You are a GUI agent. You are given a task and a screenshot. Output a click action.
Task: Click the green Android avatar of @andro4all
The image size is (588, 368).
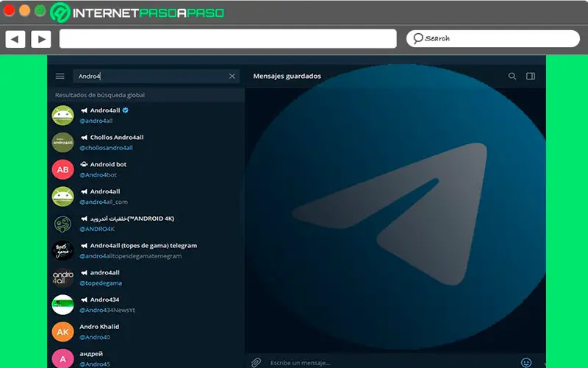tap(62, 116)
